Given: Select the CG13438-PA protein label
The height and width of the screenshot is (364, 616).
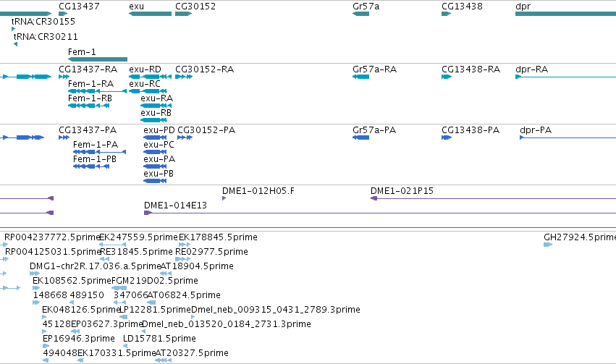Looking at the screenshot, I should click(471, 130).
